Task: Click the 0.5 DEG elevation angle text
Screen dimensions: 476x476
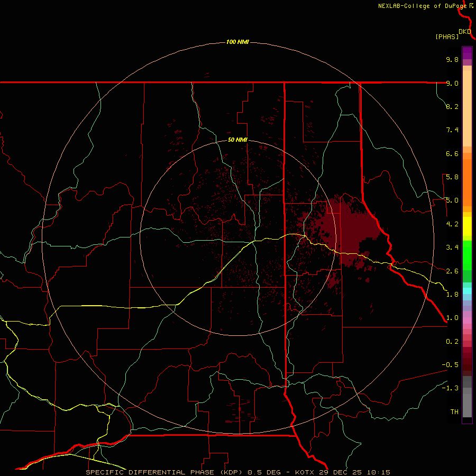Action: coord(263,472)
